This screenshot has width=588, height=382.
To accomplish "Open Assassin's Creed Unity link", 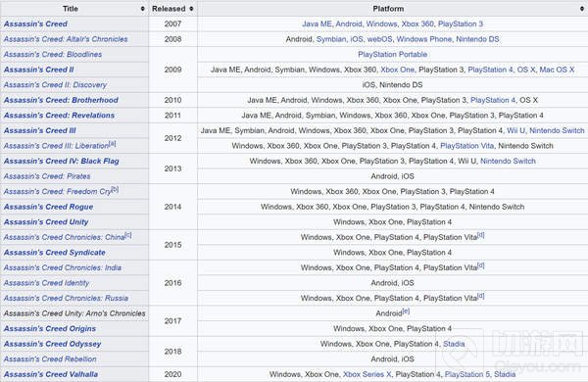I will 46,222.
